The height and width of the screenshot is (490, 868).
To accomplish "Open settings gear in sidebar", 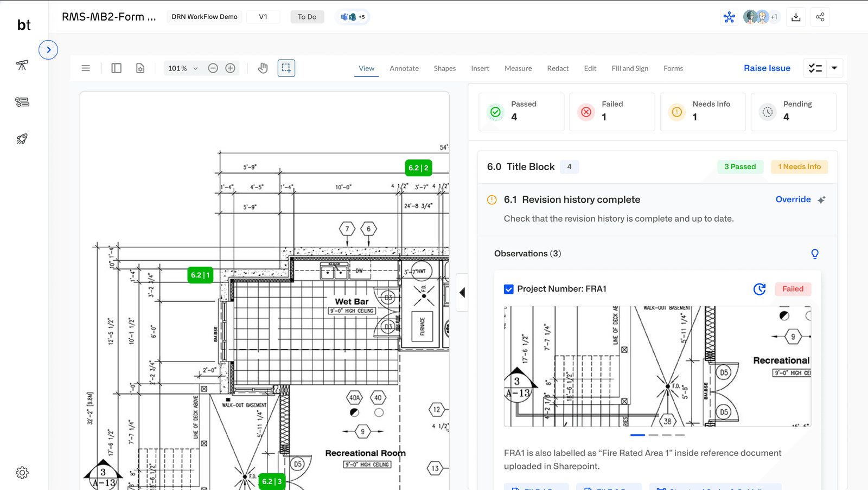I will (x=22, y=473).
